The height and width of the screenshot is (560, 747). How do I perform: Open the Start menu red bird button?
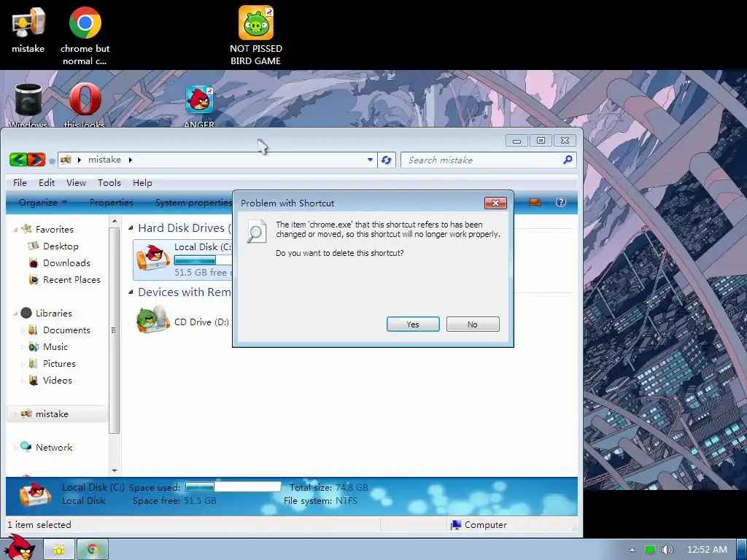pos(18,548)
